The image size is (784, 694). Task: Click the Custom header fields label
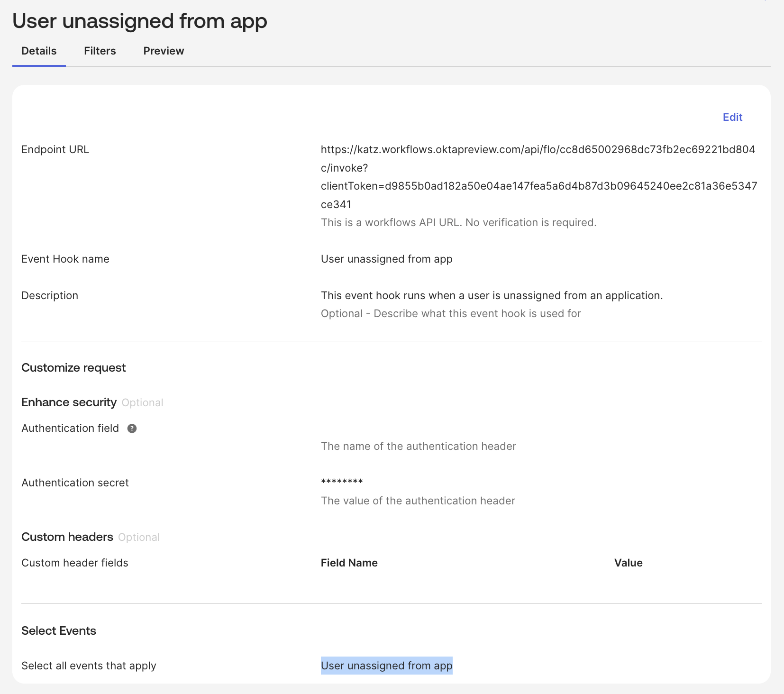coord(75,563)
